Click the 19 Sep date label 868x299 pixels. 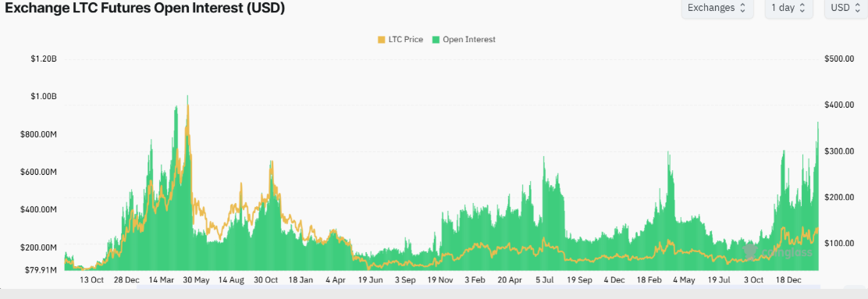click(580, 280)
